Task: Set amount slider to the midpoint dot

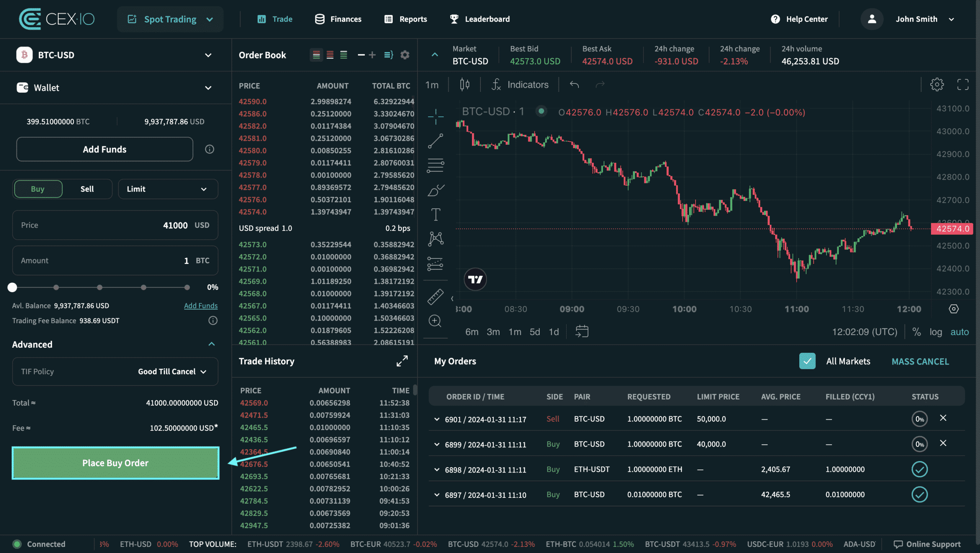Action: click(x=100, y=287)
